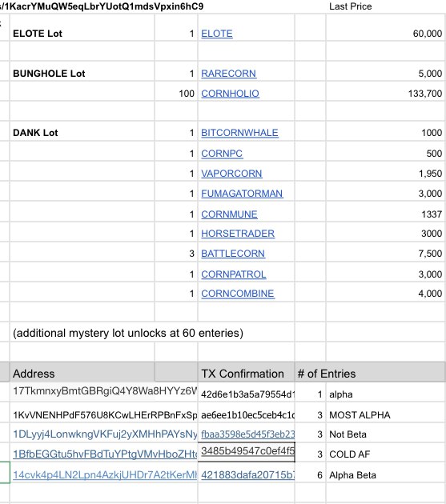Open the BITCORNWHALE link
Screen dimensions: 446x504
[x=239, y=133]
